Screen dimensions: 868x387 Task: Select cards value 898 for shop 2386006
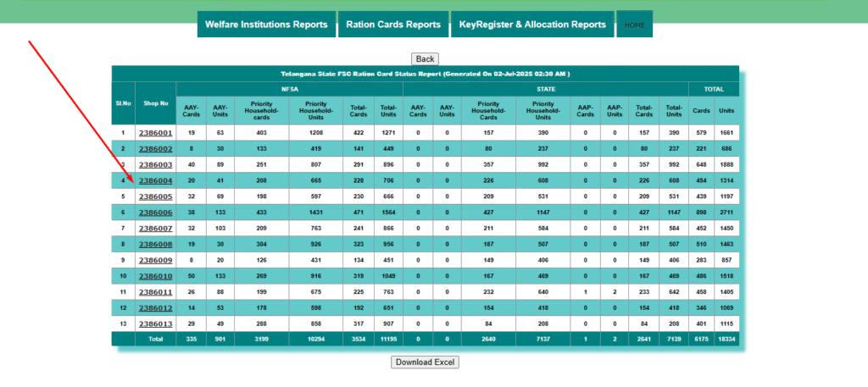(701, 213)
